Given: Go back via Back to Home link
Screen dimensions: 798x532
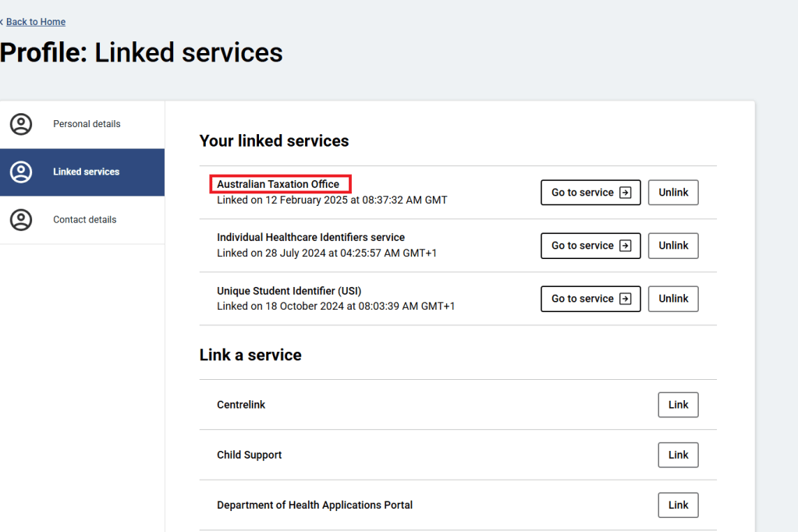Looking at the screenshot, I should pos(36,22).
